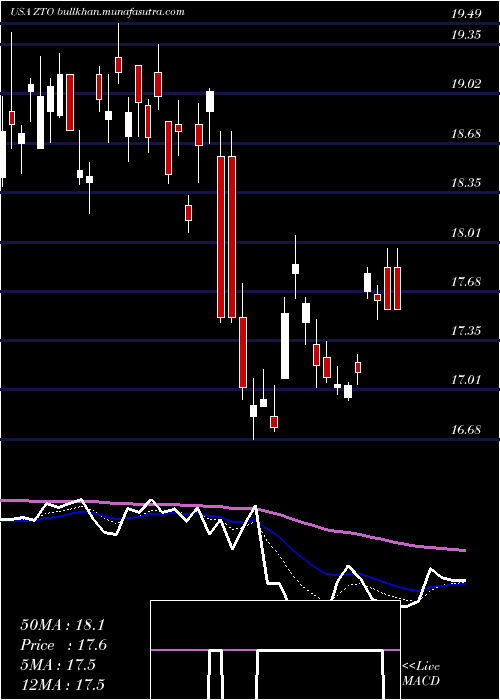Image resolution: width=500 pixels, height=700 pixels.
Task: Click the 18.01 price axis label
Action: (x=466, y=232)
